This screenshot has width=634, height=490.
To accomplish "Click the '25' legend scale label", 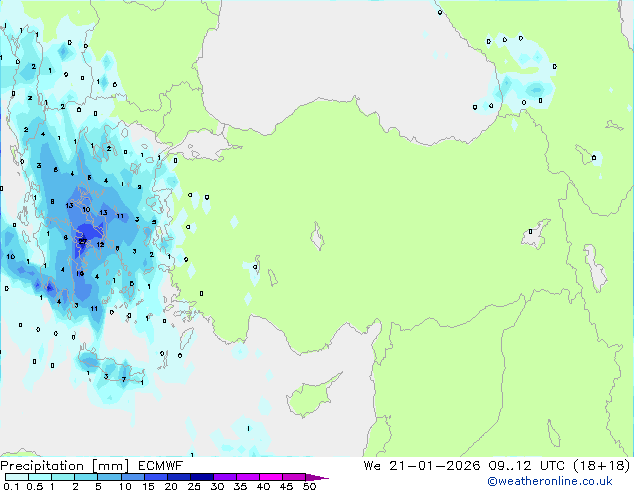I will [x=194, y=486].
